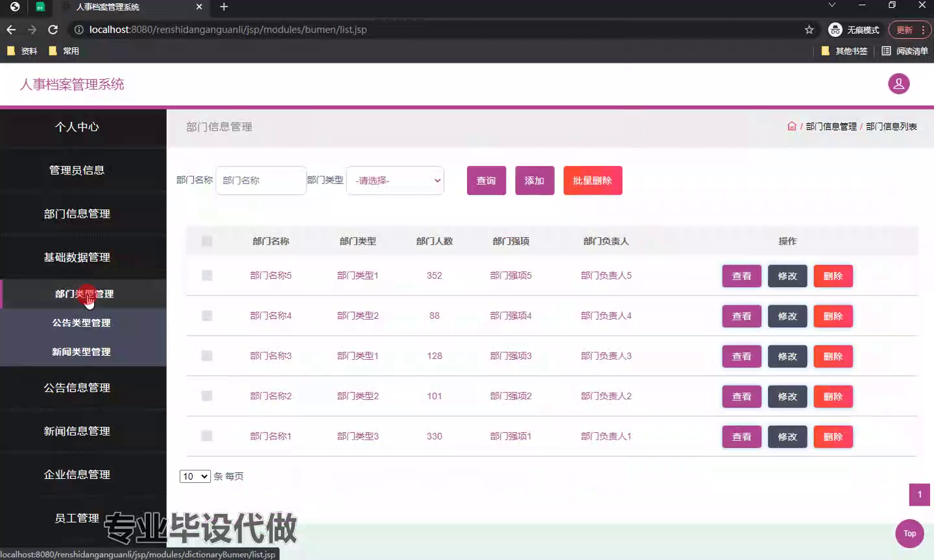The width and height of the screenshot is (934, 560).
Task: Check the box for 部门名称1 row
Action: point(207,436)
